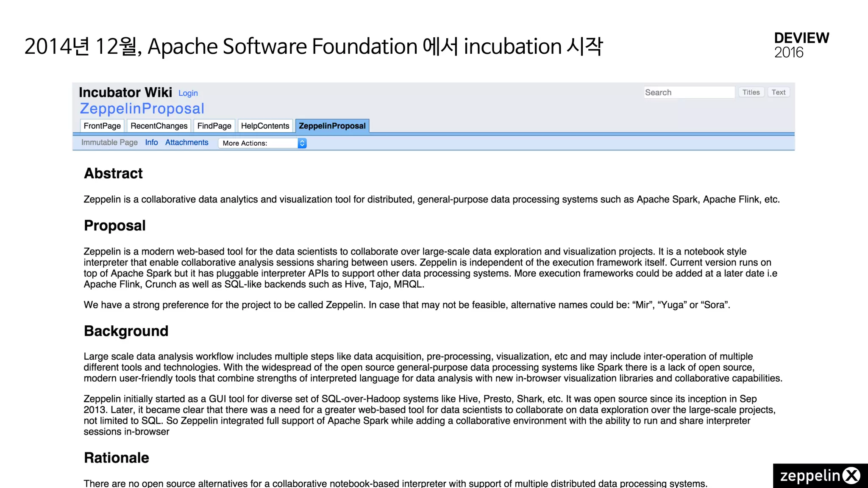868x488 pixels.
Task: Click the More Actions dropdown arrow
Action: [x=302, y=143]
